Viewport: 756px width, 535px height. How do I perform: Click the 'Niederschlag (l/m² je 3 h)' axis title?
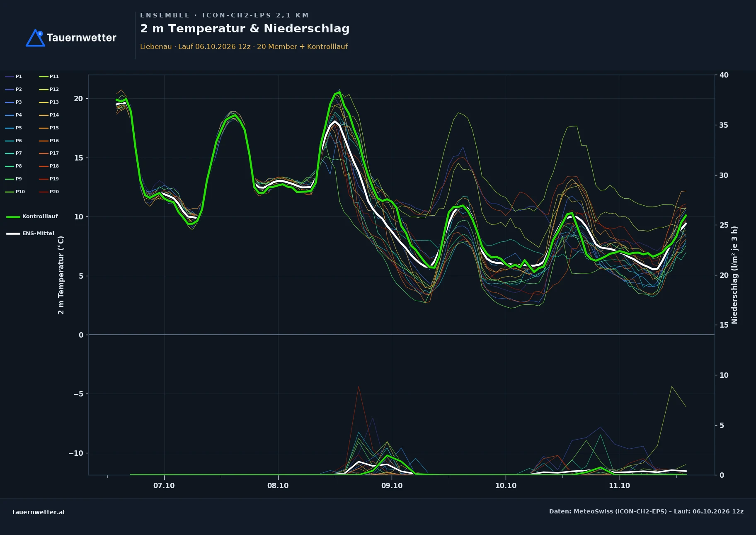[x=734, y=275]
